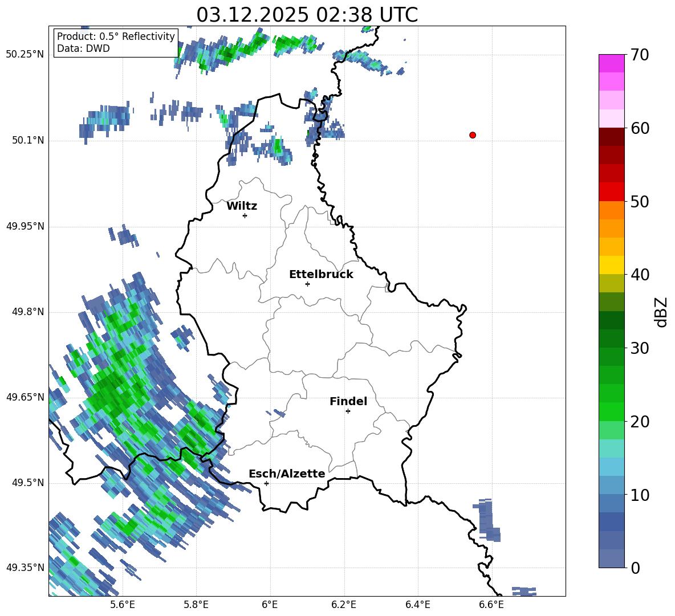Click the yellow colorbar segment above 40
Image resolution: width=675 pixels, height=616 pixels.
(x=611, y=265)
